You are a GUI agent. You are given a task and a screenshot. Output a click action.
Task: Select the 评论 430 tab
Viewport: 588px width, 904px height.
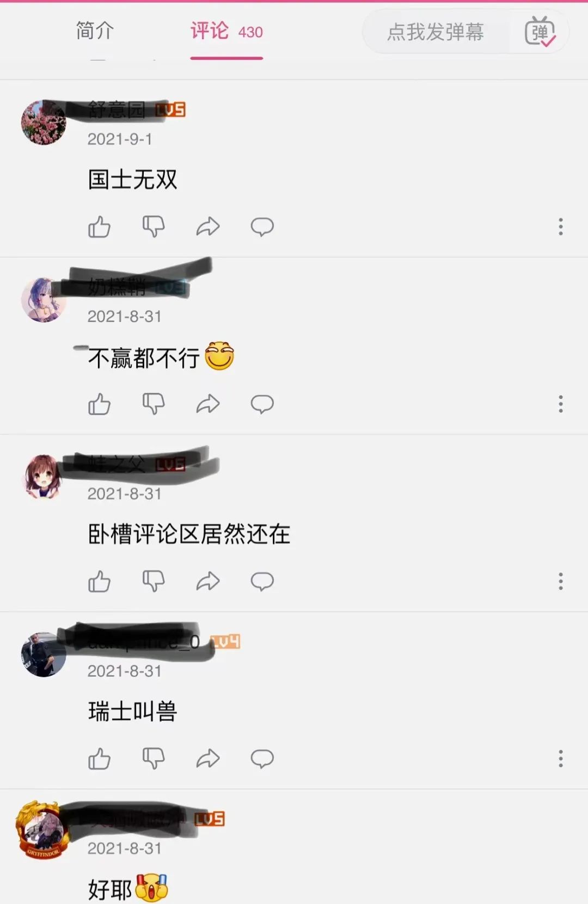click(226, 32)
